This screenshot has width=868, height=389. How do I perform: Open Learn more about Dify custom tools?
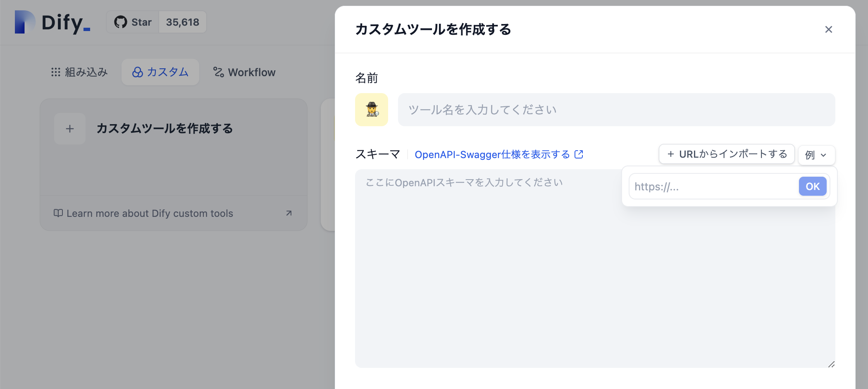[150, 213]
